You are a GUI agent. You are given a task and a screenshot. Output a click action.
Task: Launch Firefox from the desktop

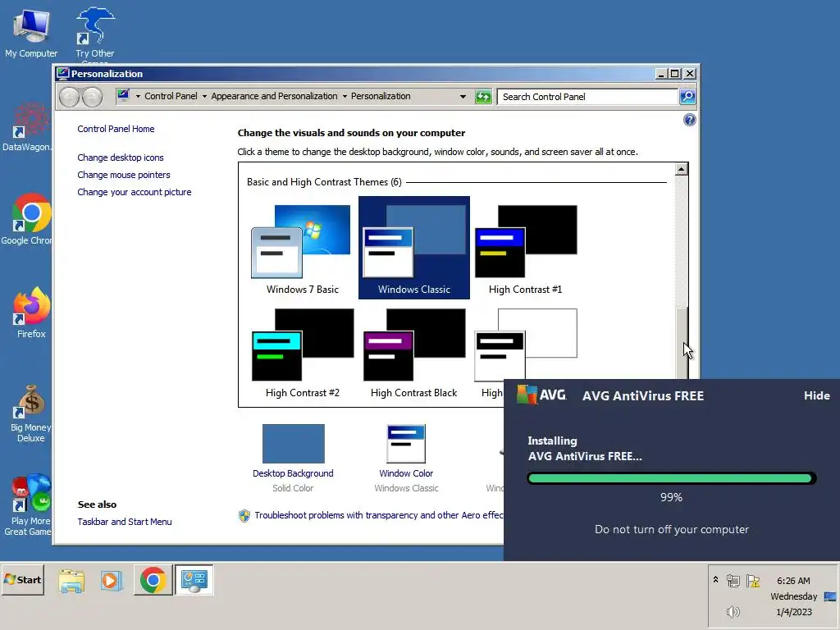tap(31, 313)
